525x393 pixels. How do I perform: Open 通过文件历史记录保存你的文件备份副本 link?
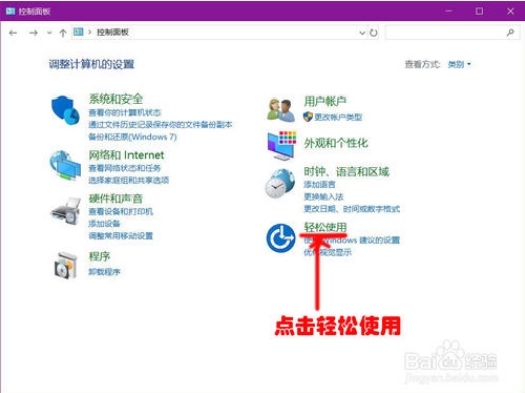pos(160,125)
